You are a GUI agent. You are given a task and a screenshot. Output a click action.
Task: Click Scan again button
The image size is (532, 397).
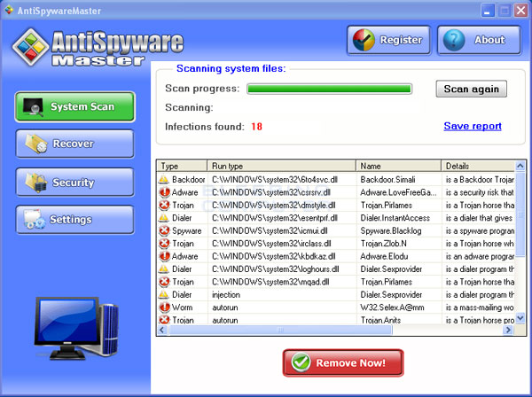(x=472, y=89)
